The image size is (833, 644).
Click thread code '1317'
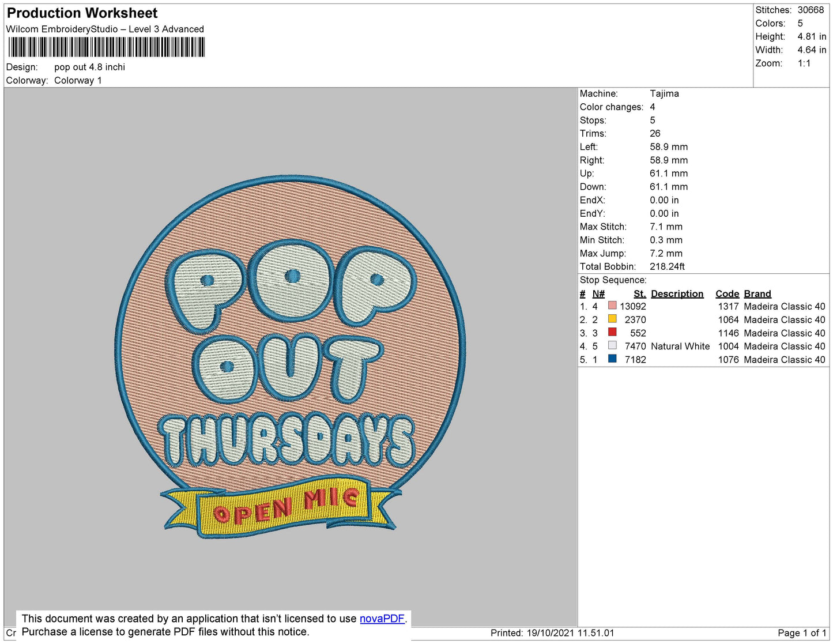click(728, 306)
